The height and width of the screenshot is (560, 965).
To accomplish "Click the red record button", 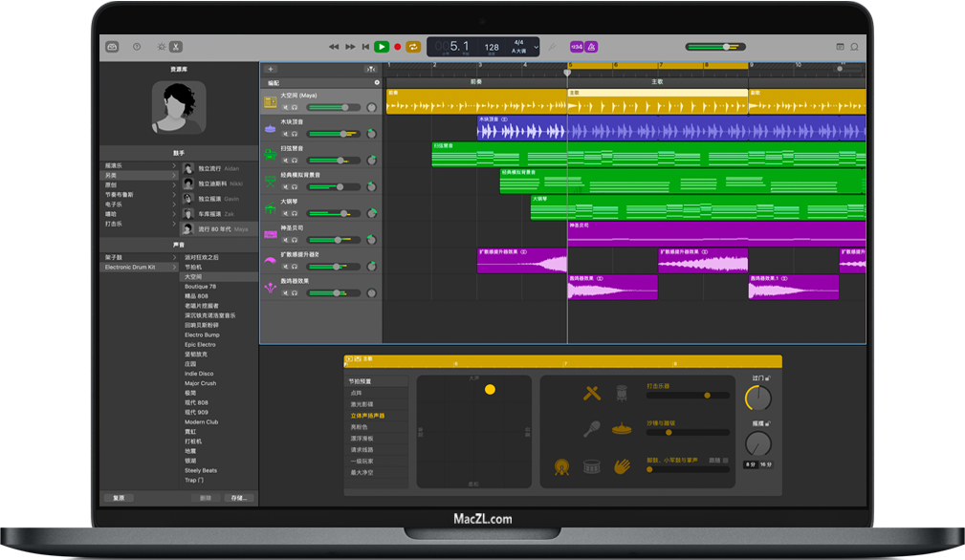I will (397, 45).
